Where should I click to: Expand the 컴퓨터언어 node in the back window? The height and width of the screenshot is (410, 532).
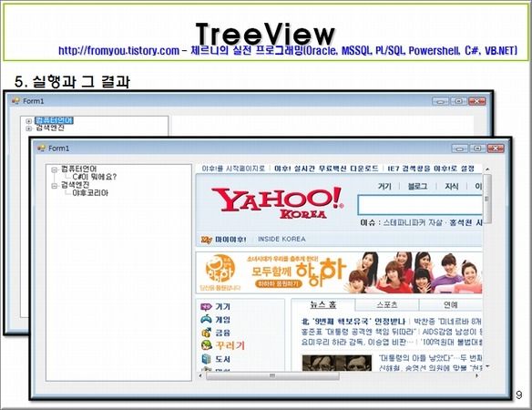(x=29, y=121)
